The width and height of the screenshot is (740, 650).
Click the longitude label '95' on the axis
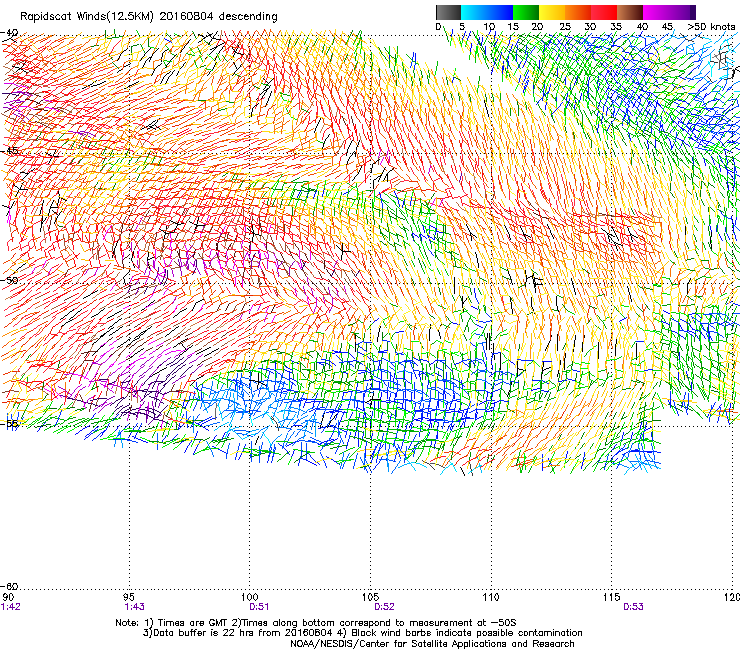(x=129, y=598)
